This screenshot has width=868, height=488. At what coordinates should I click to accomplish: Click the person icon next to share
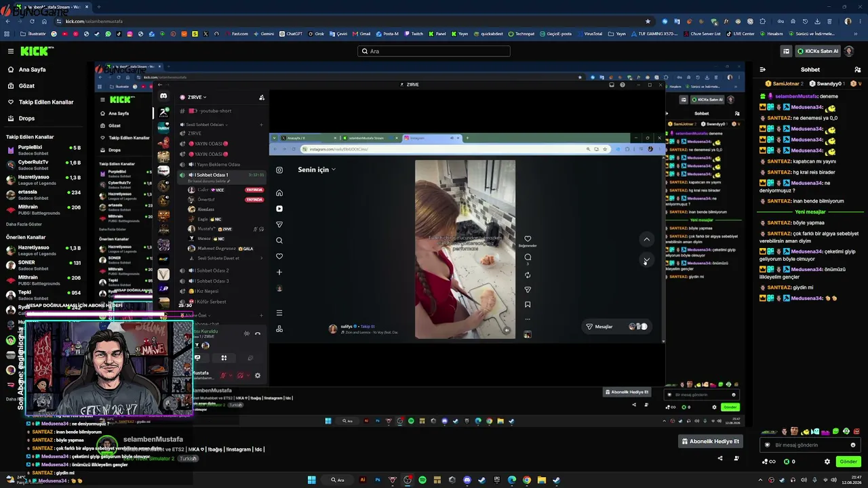pyautogui.click(x=736, y=458)
